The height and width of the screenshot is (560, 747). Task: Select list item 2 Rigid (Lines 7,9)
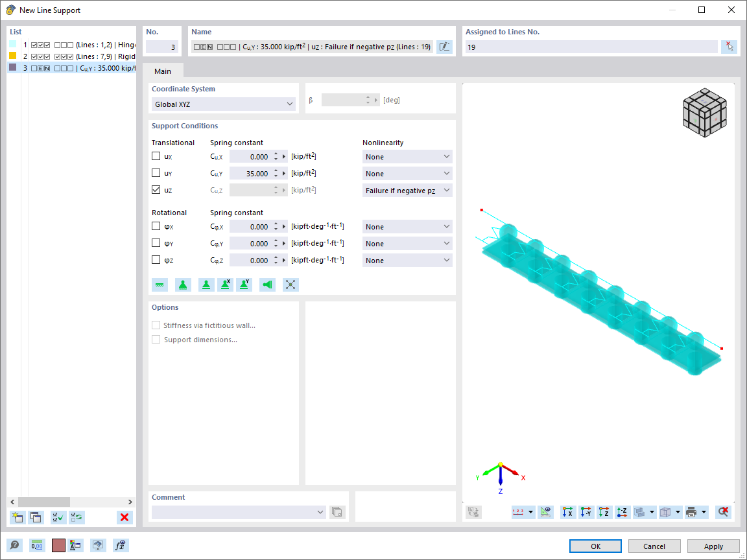(x=71, y=56)
